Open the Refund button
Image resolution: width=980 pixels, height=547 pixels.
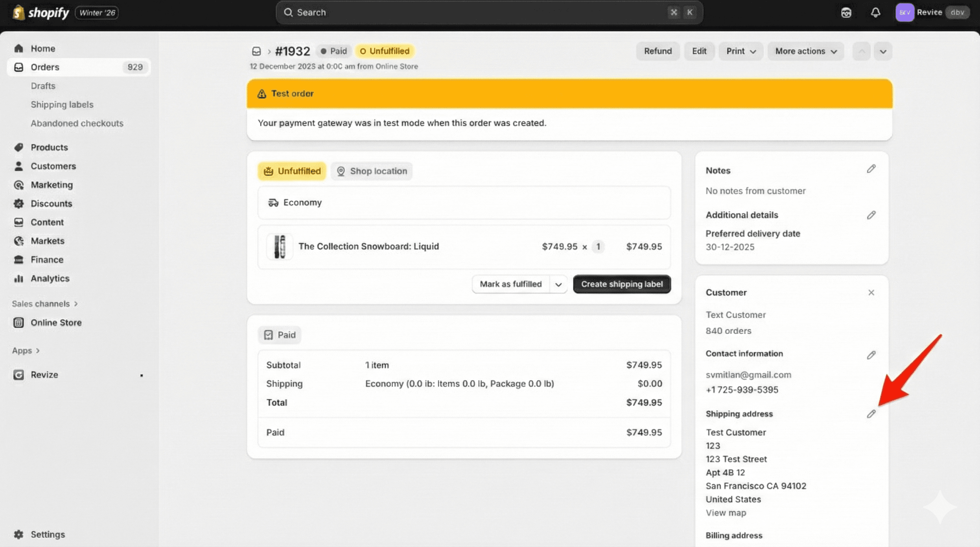click(x=658, y=51)
